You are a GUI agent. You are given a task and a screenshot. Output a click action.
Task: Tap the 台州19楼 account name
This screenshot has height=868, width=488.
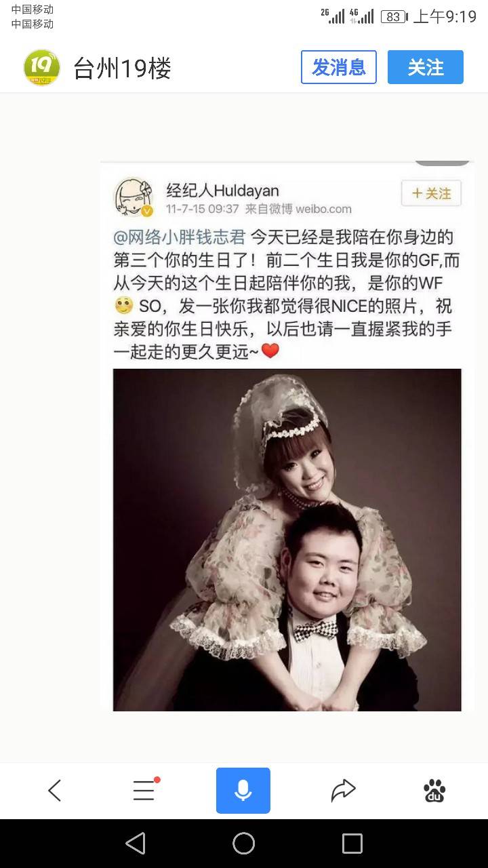pyautogui.click(x=123, y=68)
